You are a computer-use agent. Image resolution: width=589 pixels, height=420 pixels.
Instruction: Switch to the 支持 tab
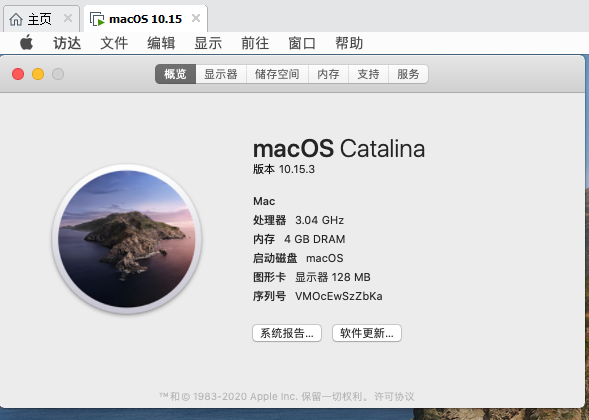[368, 74]
